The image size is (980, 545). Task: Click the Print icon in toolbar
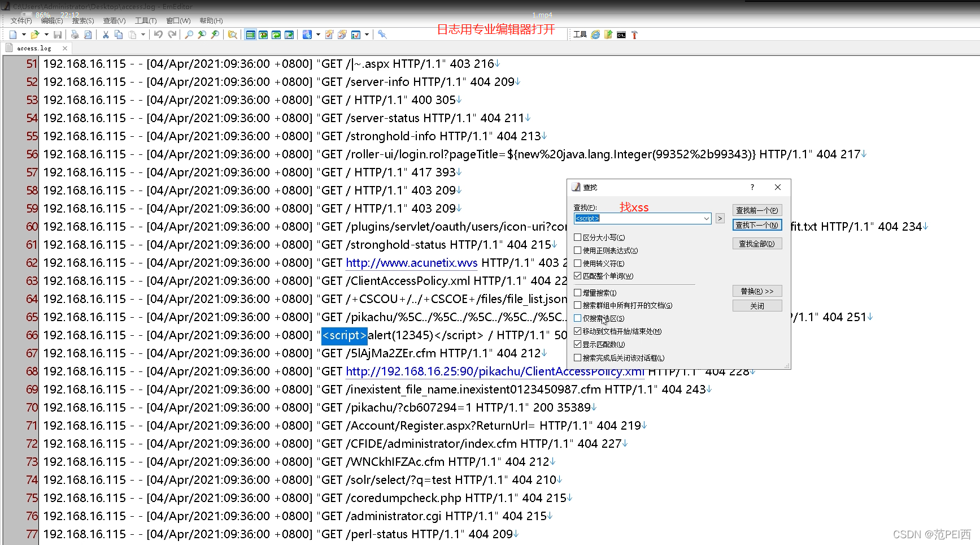pyautogui.click(x=75, y=34)
